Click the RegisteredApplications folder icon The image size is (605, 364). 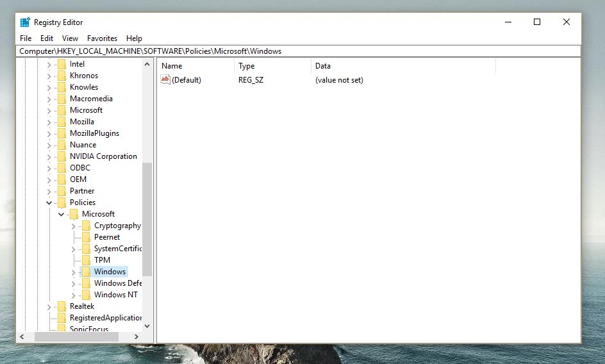(62, 318)
